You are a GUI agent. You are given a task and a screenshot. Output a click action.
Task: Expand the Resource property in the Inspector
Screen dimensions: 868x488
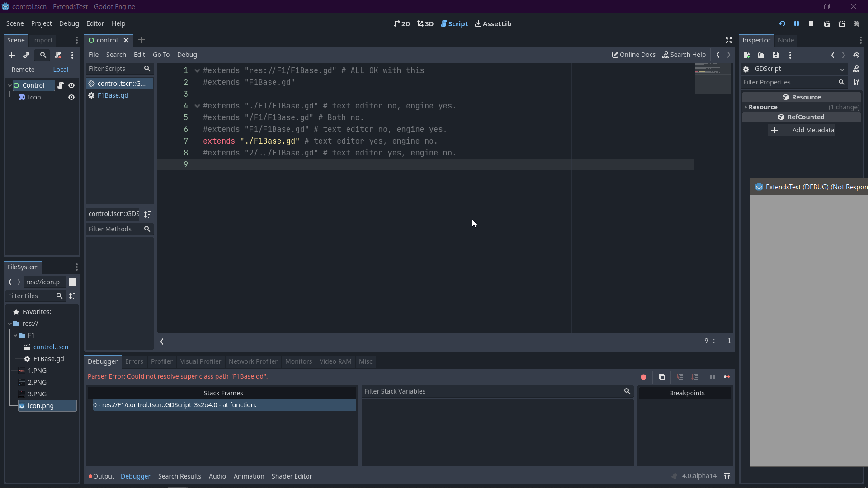pyautogui.click(x=746, y=107)
